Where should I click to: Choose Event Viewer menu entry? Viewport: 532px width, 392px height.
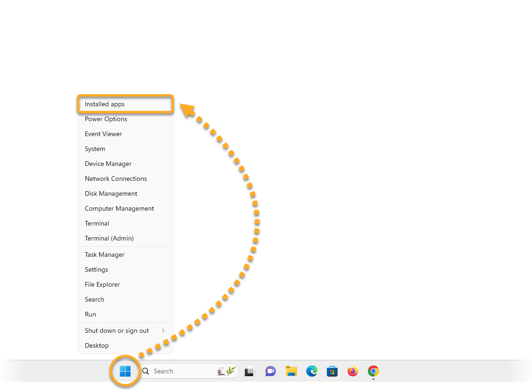(104, 134)
